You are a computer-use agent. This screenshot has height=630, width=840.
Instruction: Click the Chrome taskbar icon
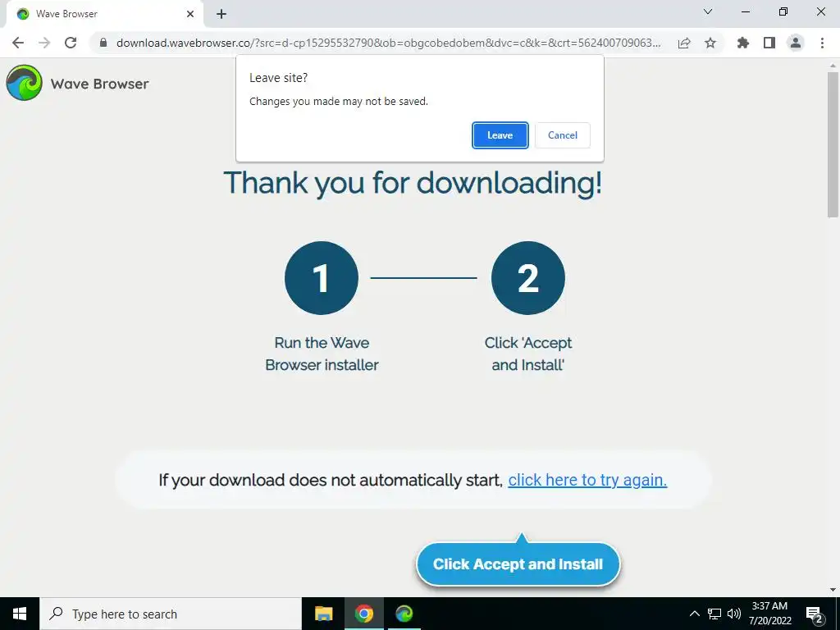(x=363, y=614)
